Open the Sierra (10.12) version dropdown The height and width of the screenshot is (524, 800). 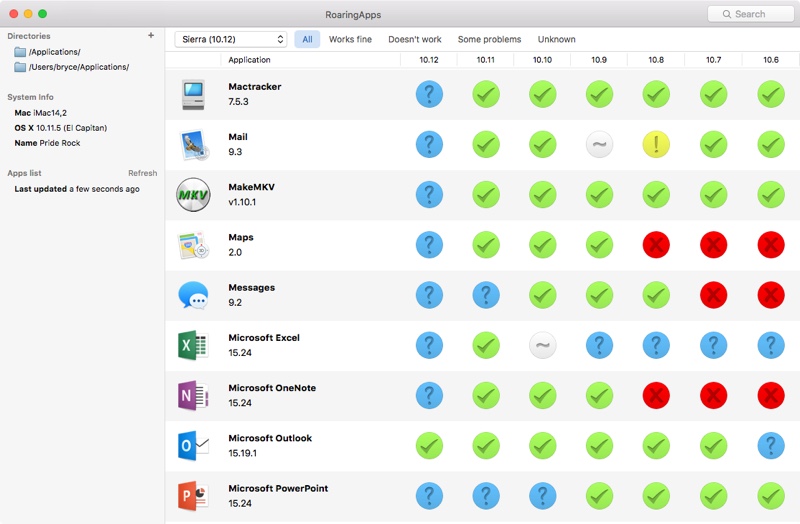pyautogui.click(x=230, y=39)
